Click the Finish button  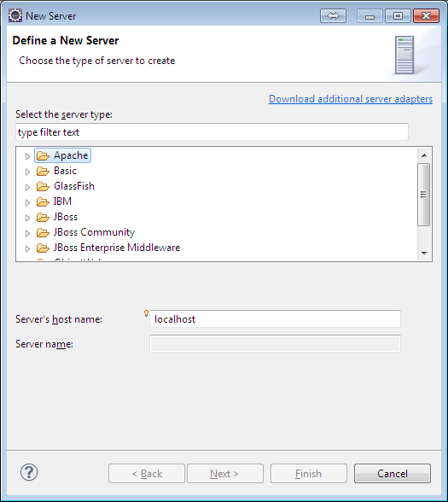coord(309,473)
